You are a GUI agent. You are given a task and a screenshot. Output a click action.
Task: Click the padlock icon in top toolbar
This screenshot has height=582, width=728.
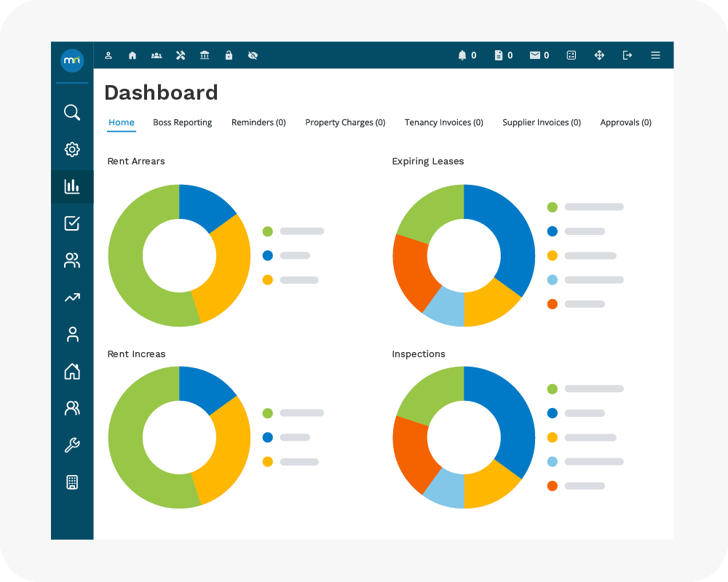229,55
